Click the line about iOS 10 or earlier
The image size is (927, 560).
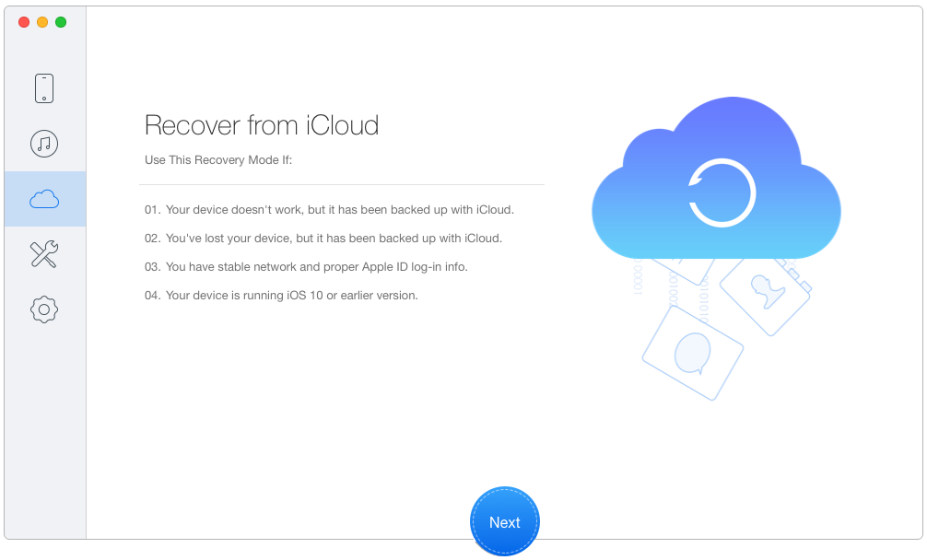coord(281,295)
